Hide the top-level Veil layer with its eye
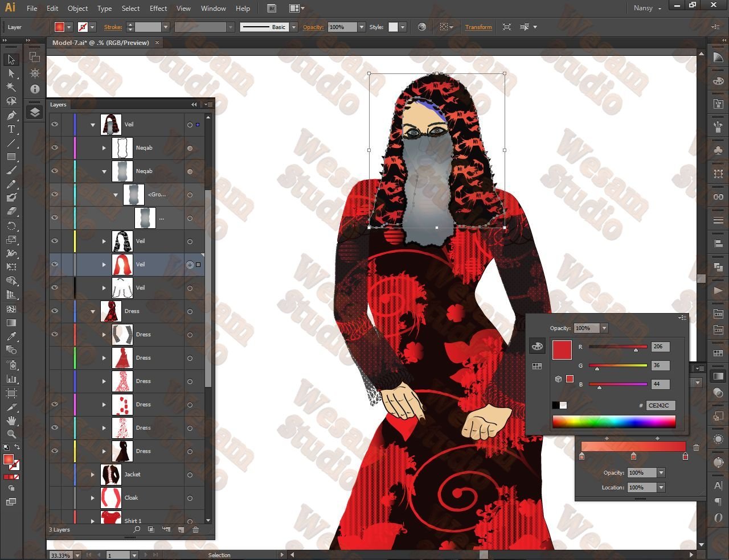 [55, 124]
